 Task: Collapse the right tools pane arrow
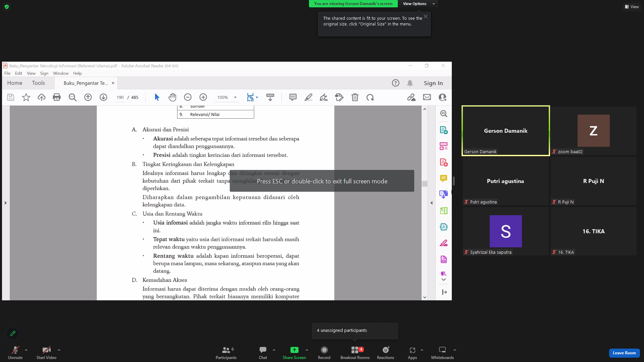(x=432, y=203)
